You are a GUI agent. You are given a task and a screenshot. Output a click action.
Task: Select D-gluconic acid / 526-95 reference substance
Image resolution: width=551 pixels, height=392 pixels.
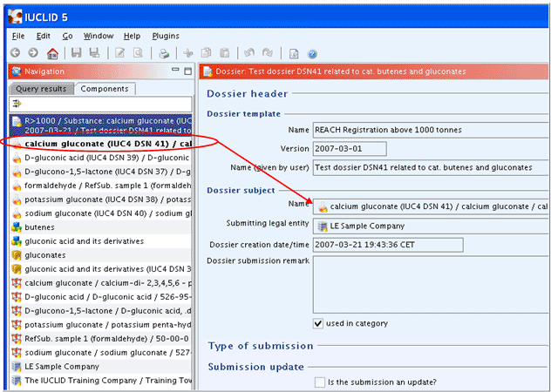[x=101, y=297]
